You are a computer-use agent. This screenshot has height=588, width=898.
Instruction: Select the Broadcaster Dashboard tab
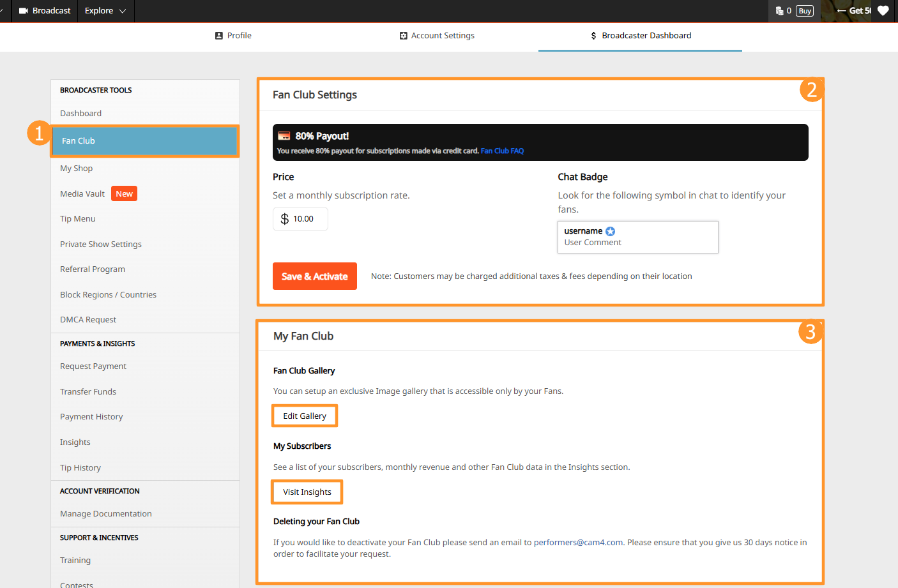(x=640, y=36)
